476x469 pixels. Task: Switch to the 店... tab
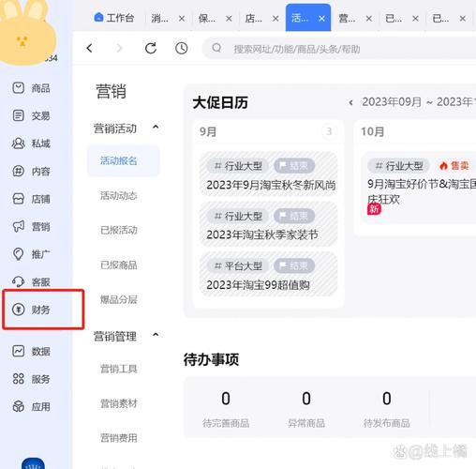click(254, 19)
